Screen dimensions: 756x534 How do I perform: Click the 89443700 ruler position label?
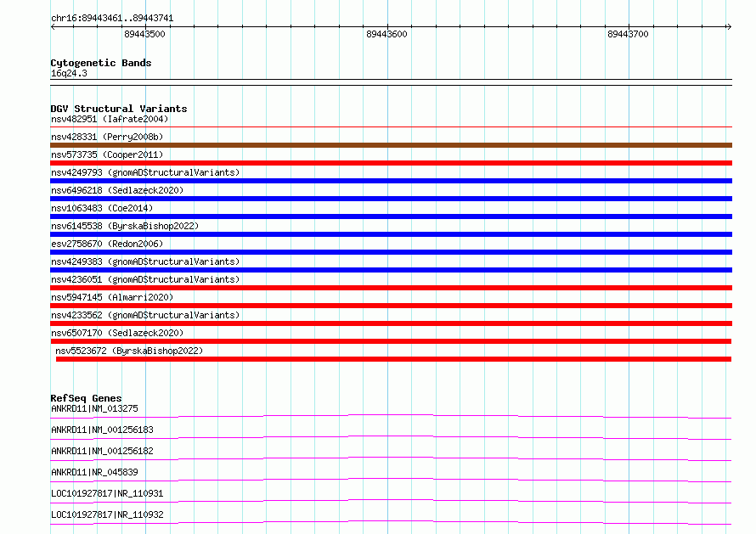[628, 34]
